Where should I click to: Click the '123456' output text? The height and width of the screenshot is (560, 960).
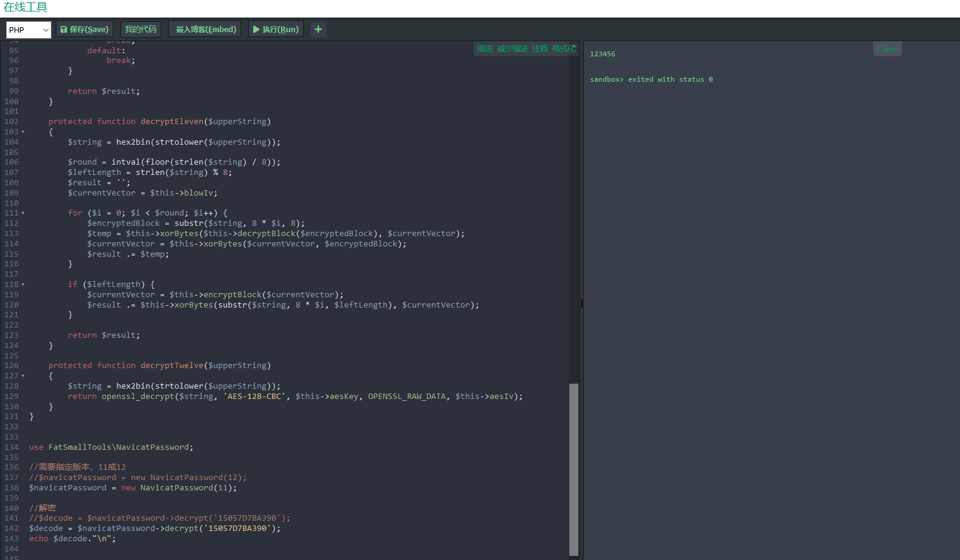click(x=603, y=54)
